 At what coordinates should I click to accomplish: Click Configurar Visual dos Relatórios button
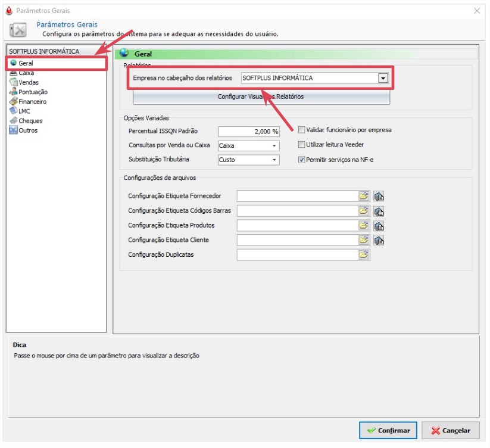point(261,97)
